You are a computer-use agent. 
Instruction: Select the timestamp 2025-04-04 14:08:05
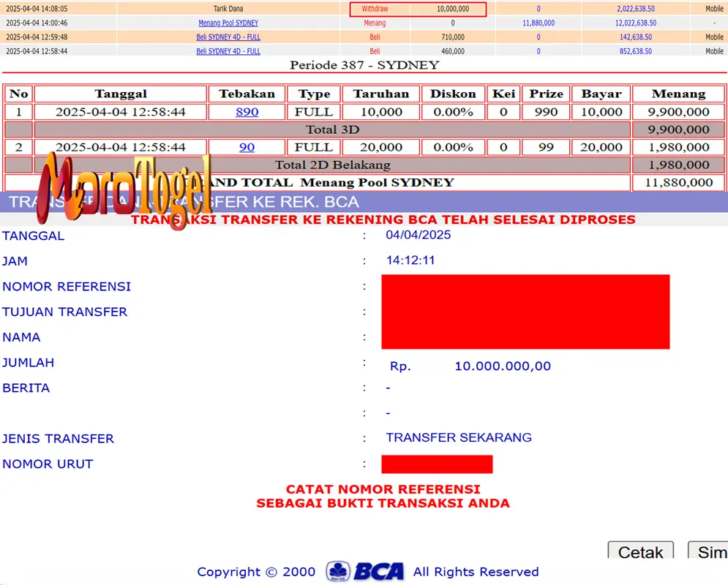click(37, 9)
